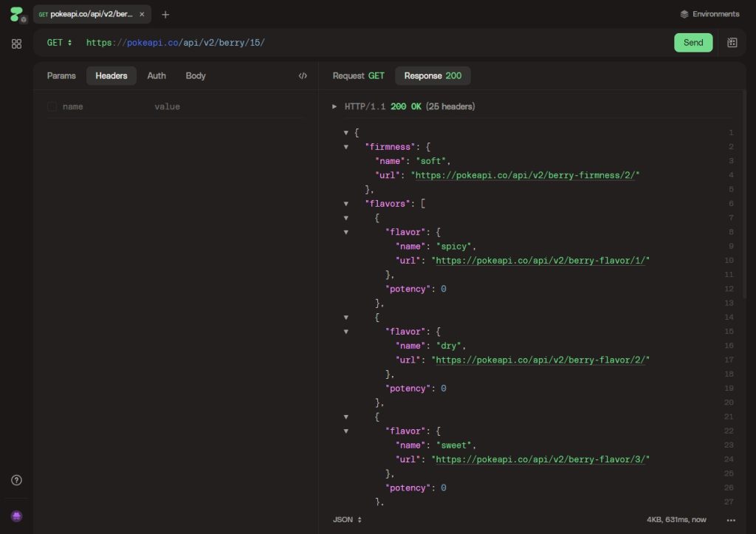756x534 pixels.
Task: Click the potency value on line 19
Action: [x=444, y=388]
